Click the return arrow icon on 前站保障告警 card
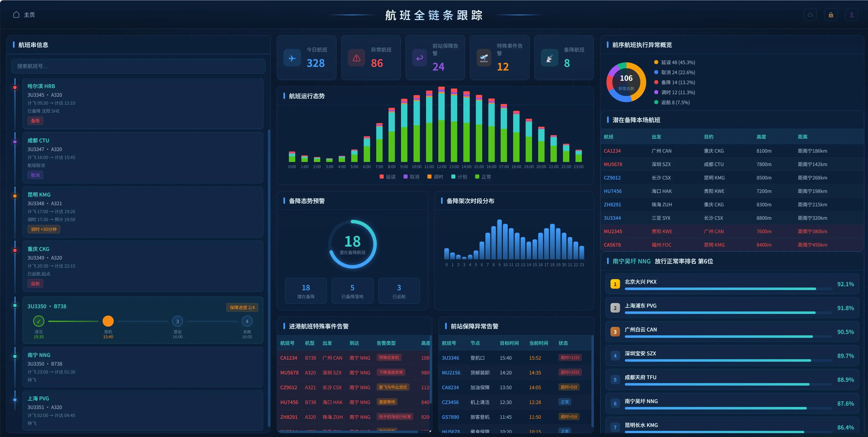Screen dimensions: 868x437 [x=419, y=58]
